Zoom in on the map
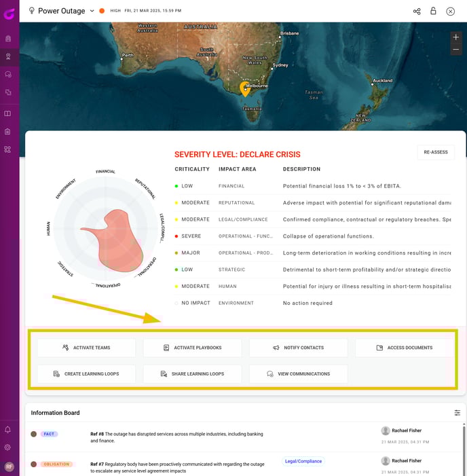 (455, 37)
